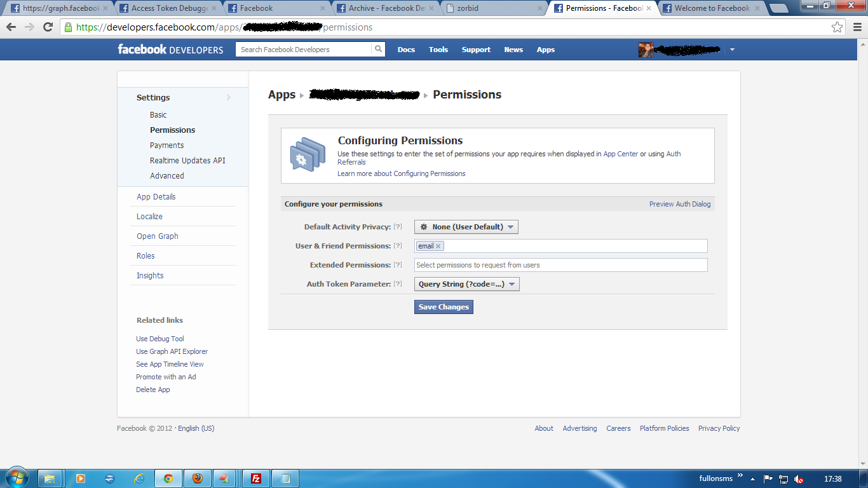Viewport: 868px width, 488px height.
Task: Open Platform Policies footer link
Action: tap(665, 428)
